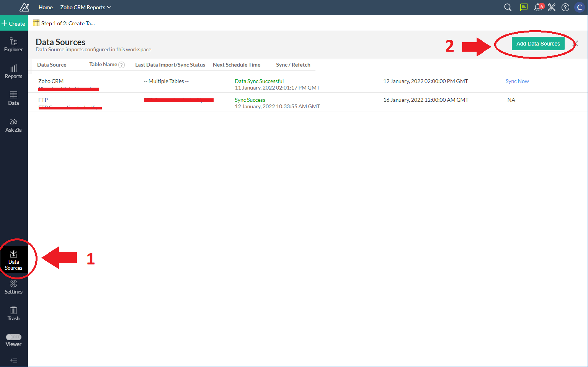This screenshot has height=367, width=588.
Task: Open the notifications bell
Action: (x=538, y=7)
